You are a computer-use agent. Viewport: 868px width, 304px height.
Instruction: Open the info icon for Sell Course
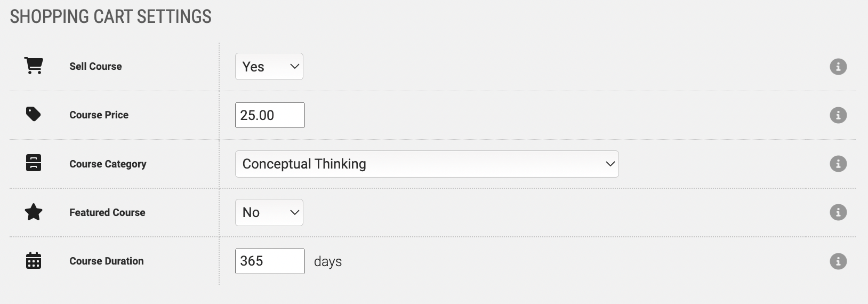pos(838,67)
